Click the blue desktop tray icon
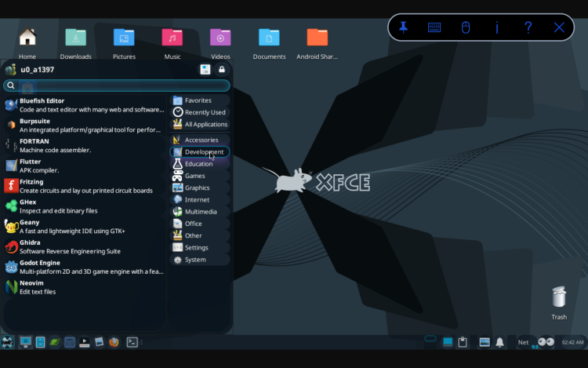The width and height of the screenshot is (588, 368). 448,342
